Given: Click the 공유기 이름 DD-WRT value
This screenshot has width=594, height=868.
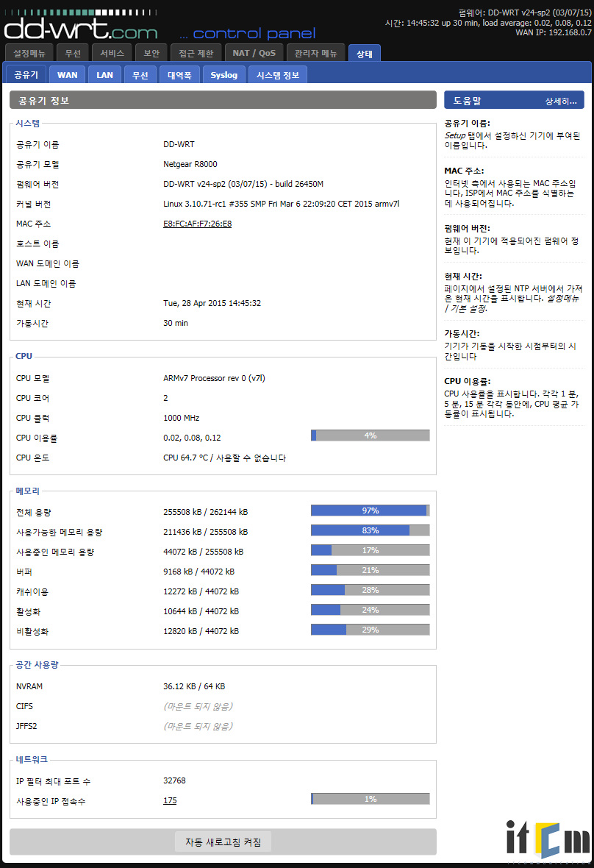Looking at the screenshot, I should pos(179,144).
